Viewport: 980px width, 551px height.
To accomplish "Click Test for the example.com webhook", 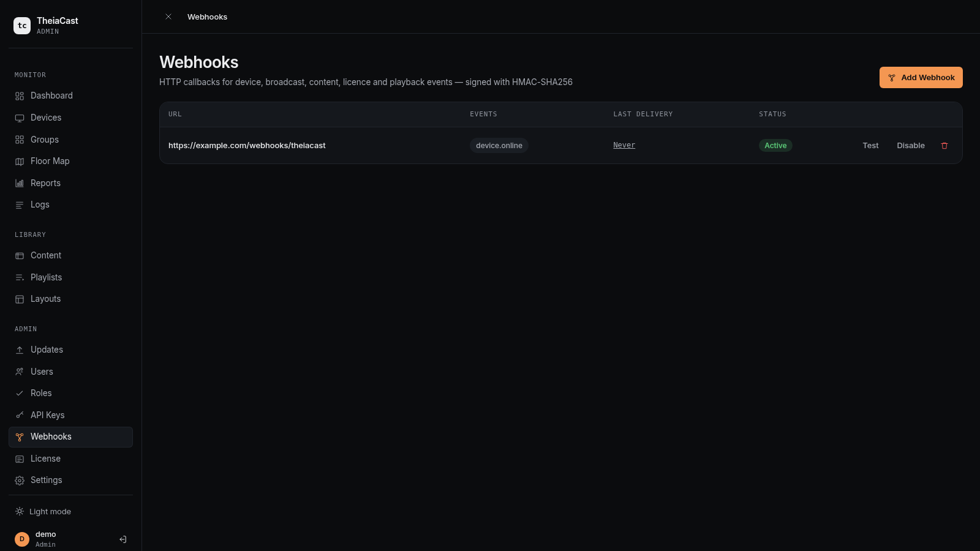I will click(870, 146).
